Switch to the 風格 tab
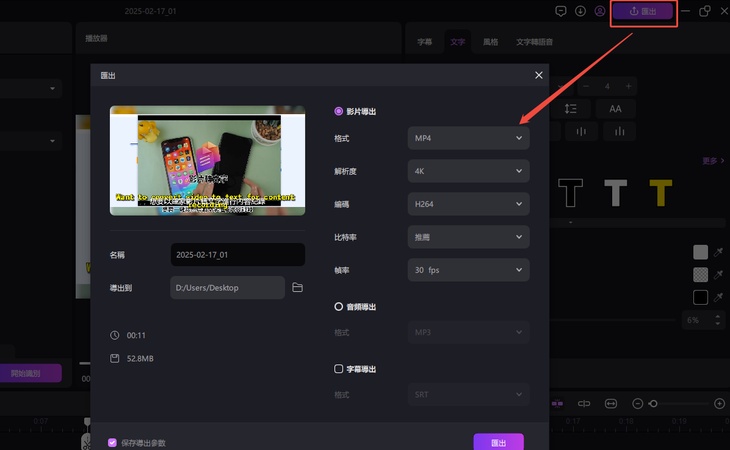Screen dimensions: 730x450 pyautogui.click(x=491, y=42)
